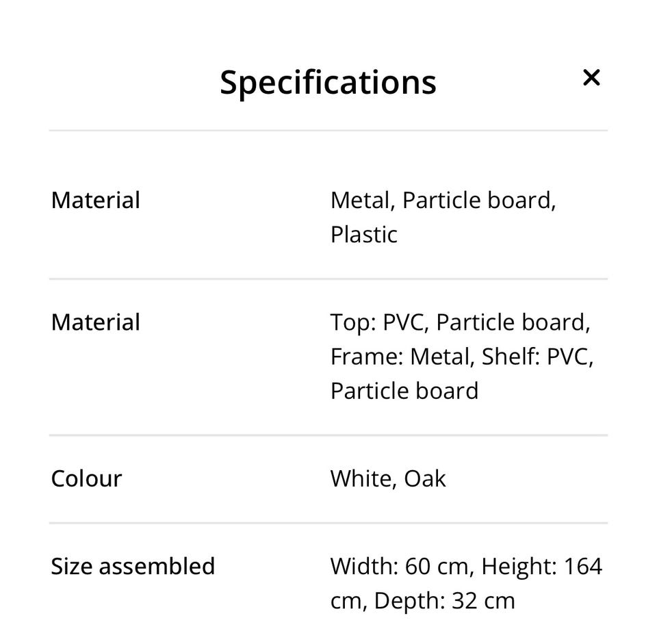Screen dimensions: 657x644
Task: Click the 'Height: 164' text
Action: [x=542, y=567]
